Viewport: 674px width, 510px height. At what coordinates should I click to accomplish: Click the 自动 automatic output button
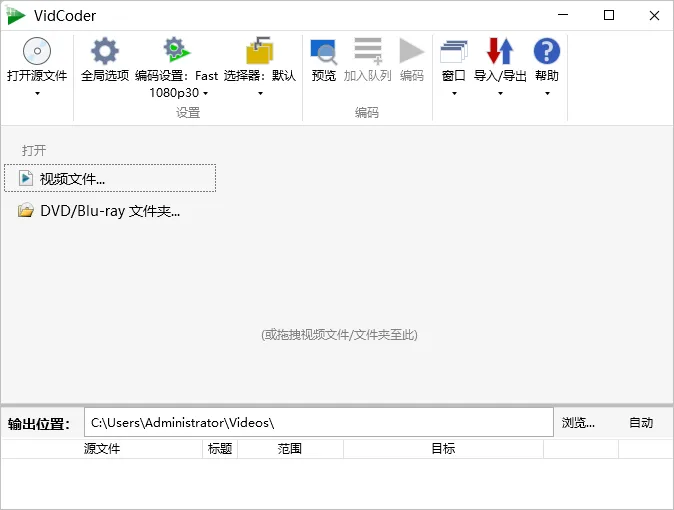641,423
